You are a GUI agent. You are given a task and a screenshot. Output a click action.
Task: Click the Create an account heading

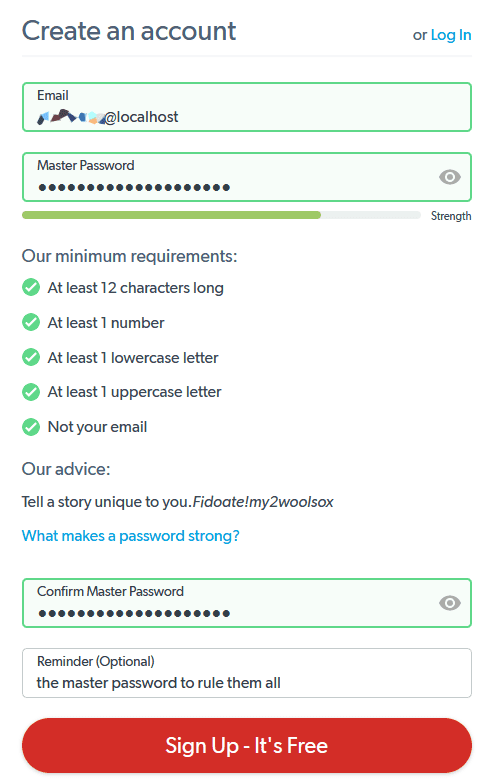click(x=129, y=31)
